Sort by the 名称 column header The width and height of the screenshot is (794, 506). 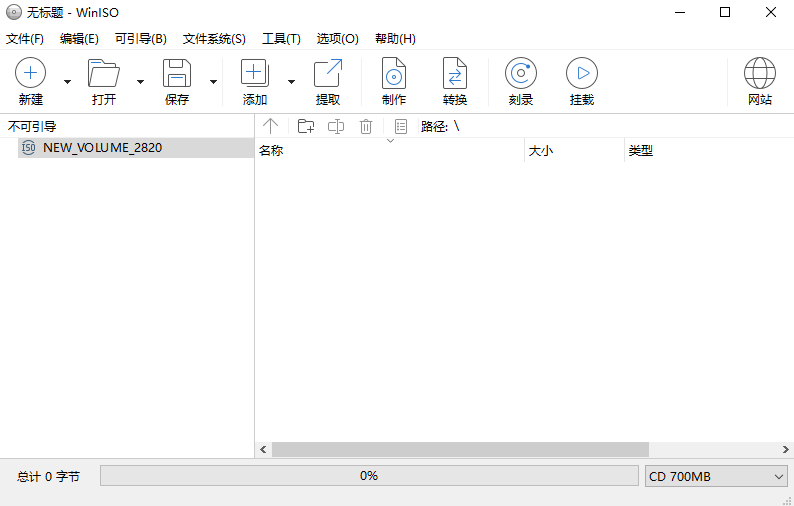[389, 150]
